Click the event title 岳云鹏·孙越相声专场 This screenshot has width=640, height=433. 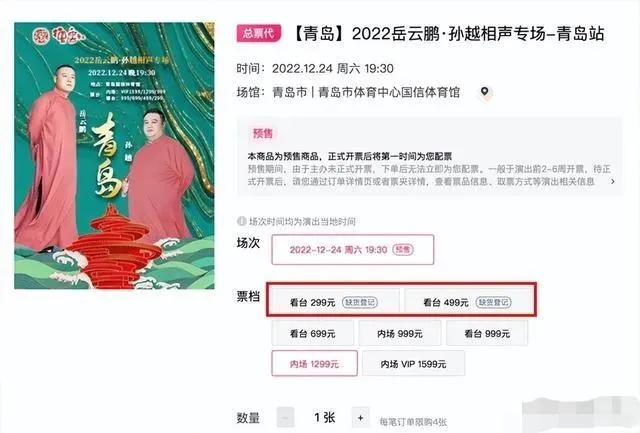469,34
